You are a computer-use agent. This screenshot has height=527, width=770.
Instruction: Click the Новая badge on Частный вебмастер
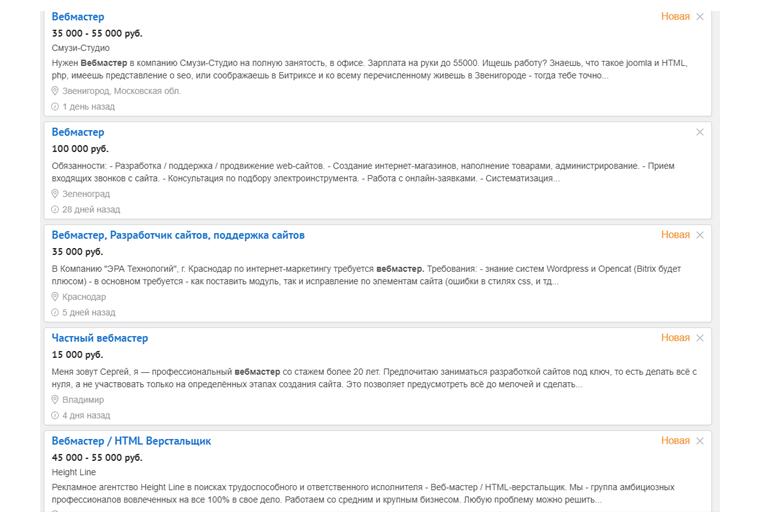675,338
